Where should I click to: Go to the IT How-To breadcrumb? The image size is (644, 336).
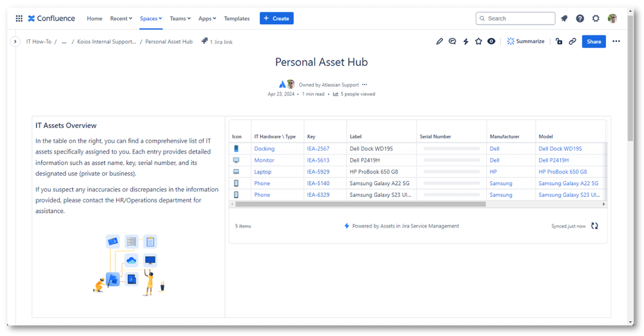click(39, 41)
